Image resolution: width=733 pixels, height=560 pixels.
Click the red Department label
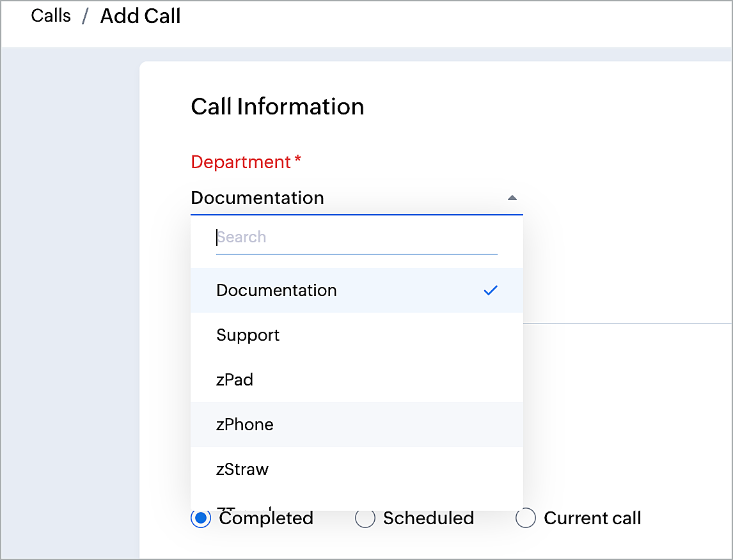coord(240,162)
